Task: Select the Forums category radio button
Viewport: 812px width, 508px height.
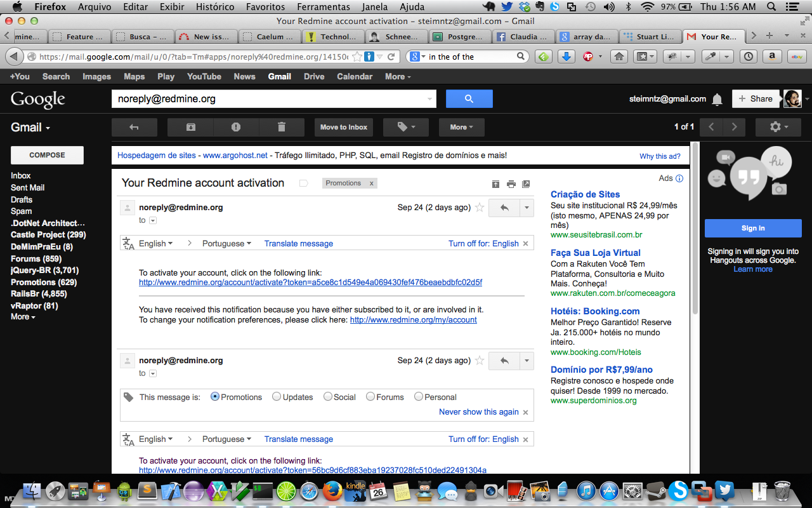Action: click(370, 397)
